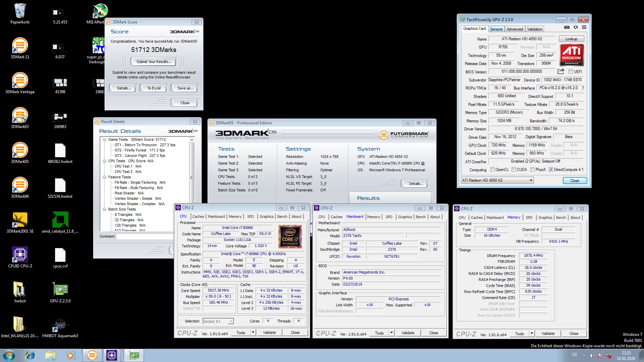Select the 3DMark2001 SE desktop icon
The image size is (644, 362).
point(20,223)
